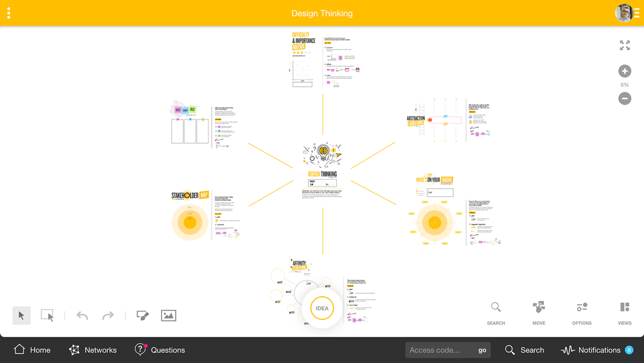This screenshot has height=363, width=644.
Task: Zoom out on the canvas
Action: 624,98
